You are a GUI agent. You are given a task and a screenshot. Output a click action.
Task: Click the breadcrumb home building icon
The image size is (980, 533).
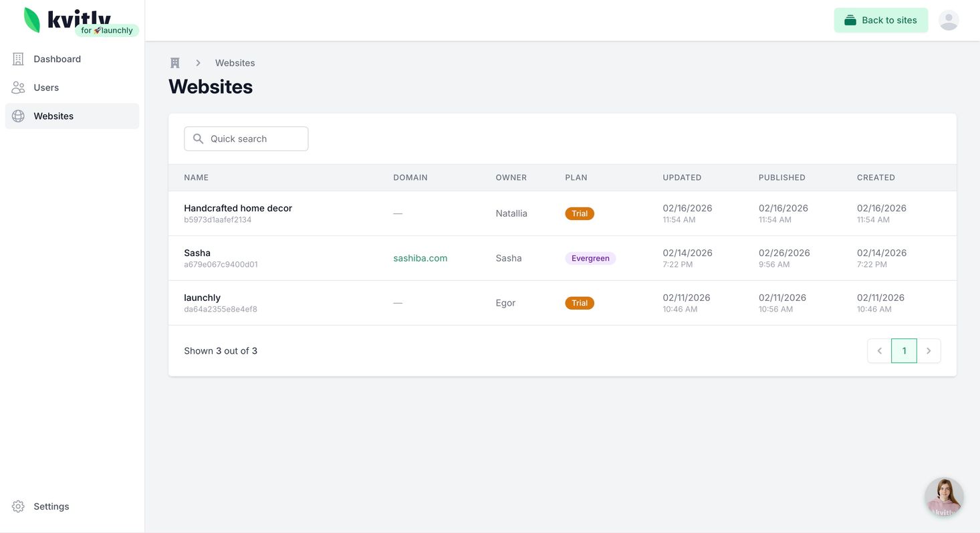[x=175, y=63]
